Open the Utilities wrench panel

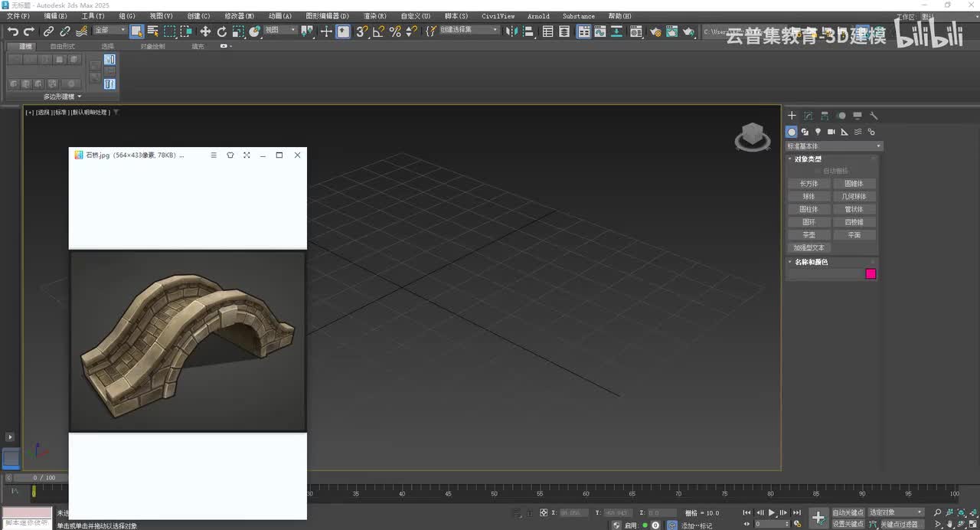click(x=874, y=116)
